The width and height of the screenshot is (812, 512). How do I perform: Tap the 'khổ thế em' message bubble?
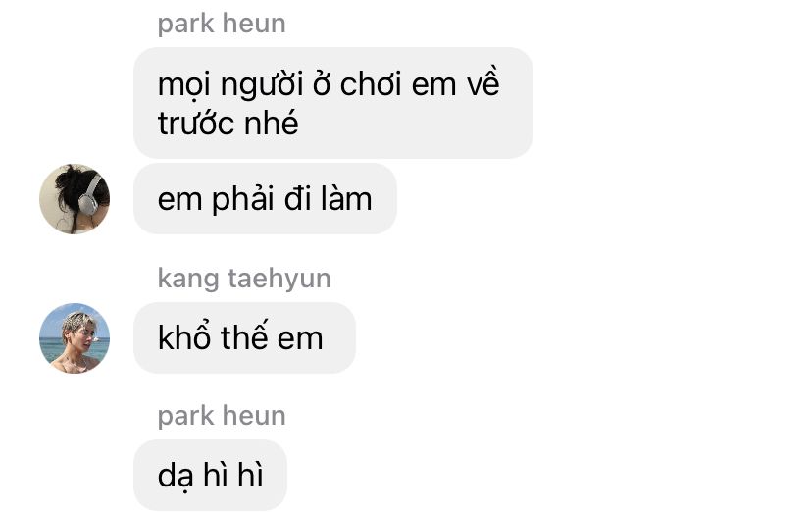[x=244, y=338]
